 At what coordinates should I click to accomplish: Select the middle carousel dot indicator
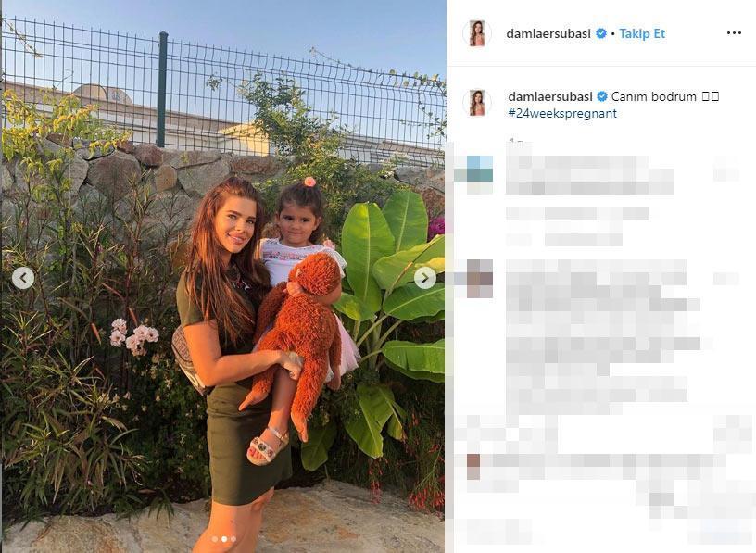point(224,539)
